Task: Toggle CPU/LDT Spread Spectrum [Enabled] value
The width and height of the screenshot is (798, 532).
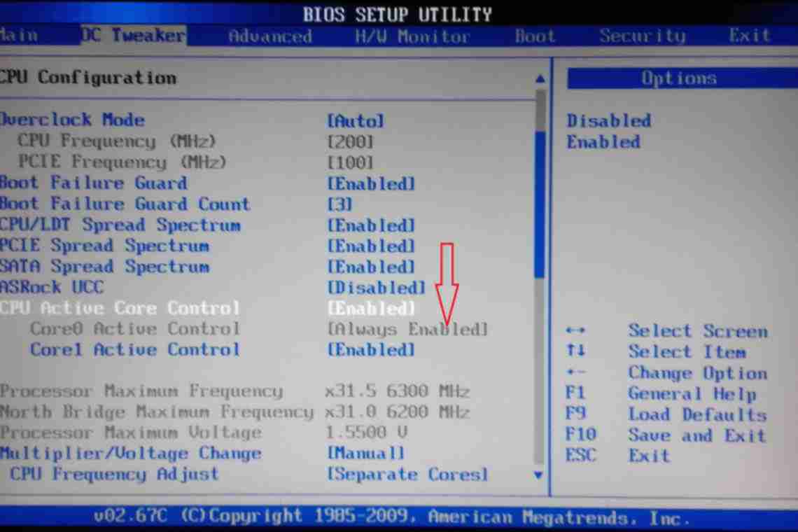Action: tap(371, 225)
